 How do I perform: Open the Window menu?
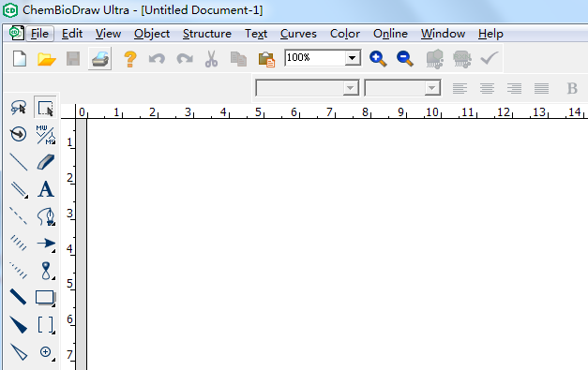(x=443, y=34)
